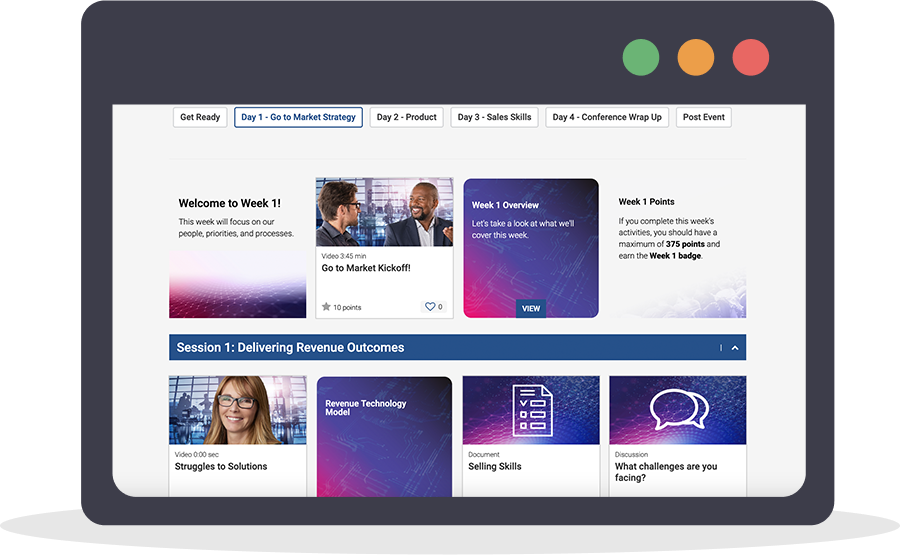The image size is (900, 555).
Task: Switch to the Get Ready tab
Action: (x=200, y=118)
